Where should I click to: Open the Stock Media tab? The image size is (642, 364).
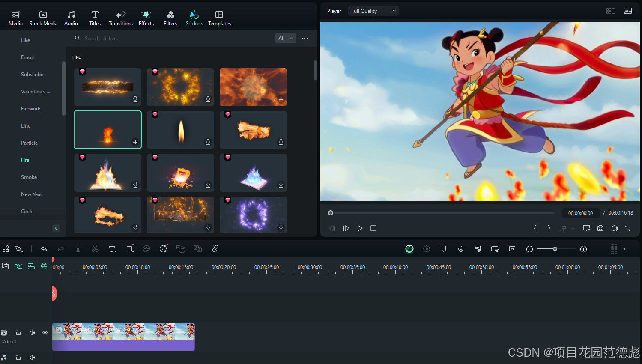[43, 18]
